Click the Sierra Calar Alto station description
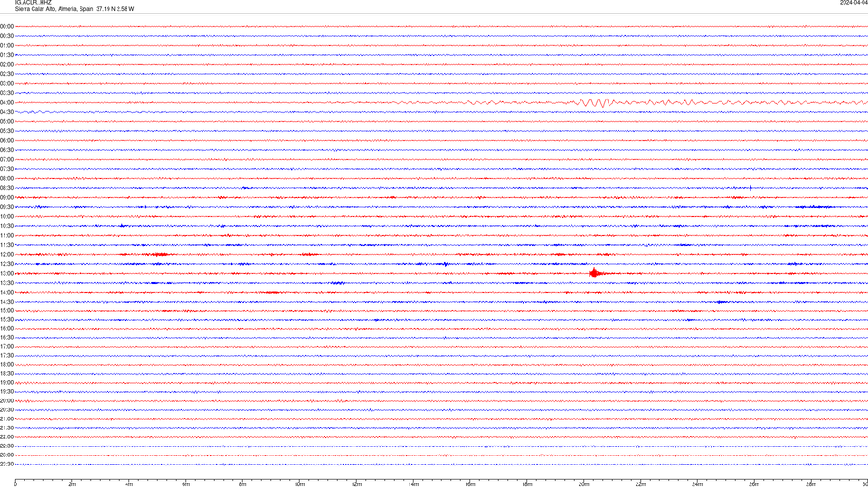Image resolution: width=868 pixels, height=488 pixels. point(74,9)
